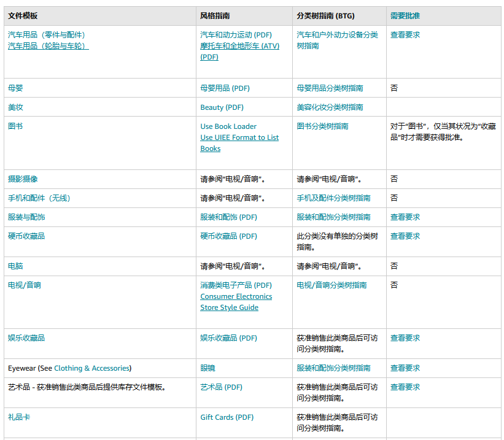Open 服装和配饰分类树指南 in 服装与配饰 row
Image resolution: width=504 pixels, height=440 pixels.
(x=333, y=217)
